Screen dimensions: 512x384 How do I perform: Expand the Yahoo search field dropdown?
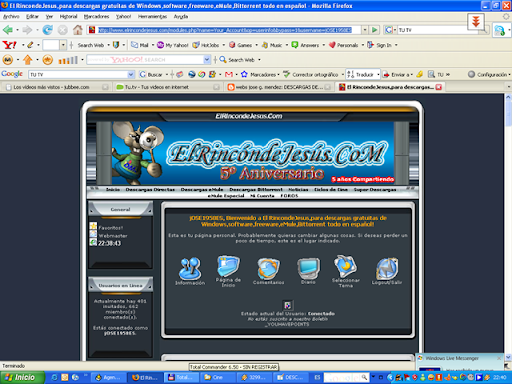coord(207,60)
